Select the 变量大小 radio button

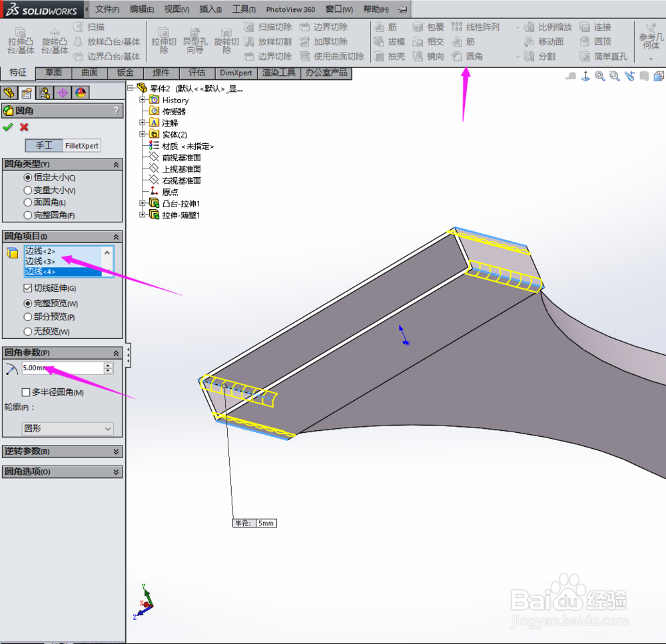27,190
